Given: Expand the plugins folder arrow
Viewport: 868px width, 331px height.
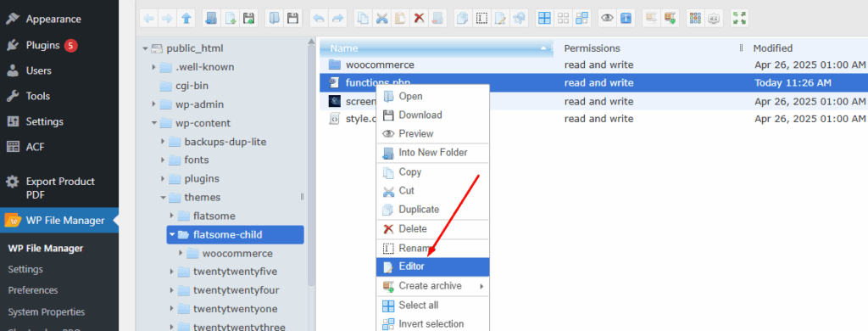Looking at the screenshot, I should (163, 178).
